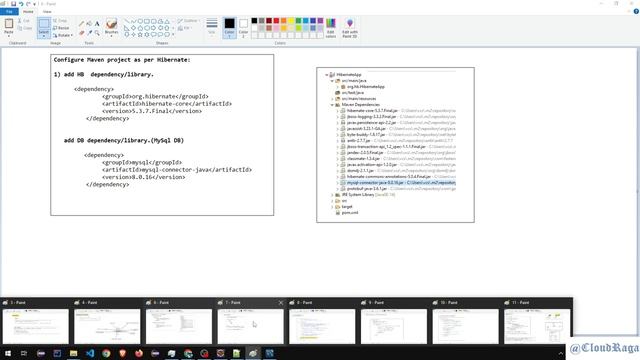This screenshot has width=640, height=360.
Task: Choose the Magnifier tool
Action: (x=97, y=33)
